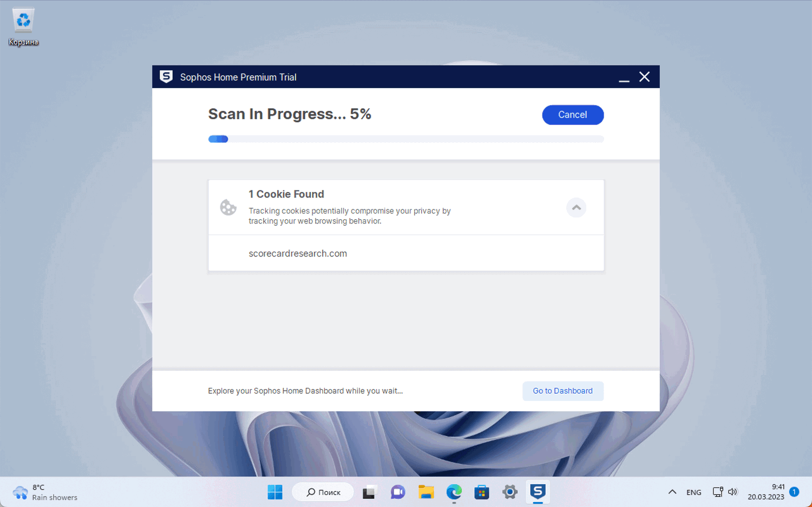The height and width of the screenshot is (507, 812).
Task: Minimize the Sophos Home window
Action: pyautogui.click(x=624, y=77)
